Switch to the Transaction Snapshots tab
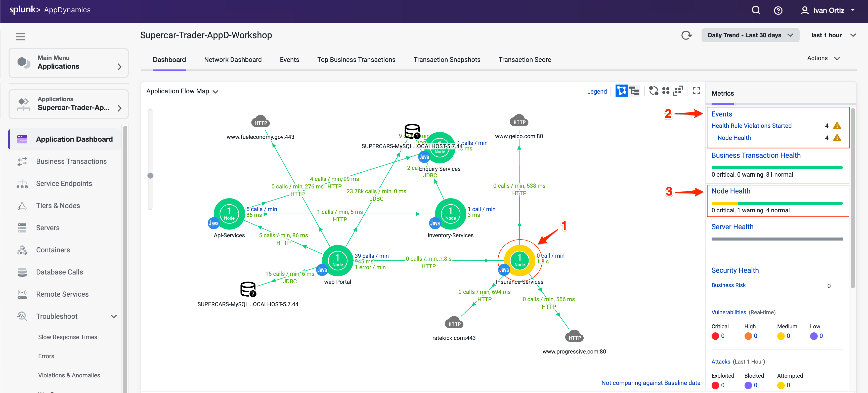Screen dimensions: 868x393 coord(447,59)
